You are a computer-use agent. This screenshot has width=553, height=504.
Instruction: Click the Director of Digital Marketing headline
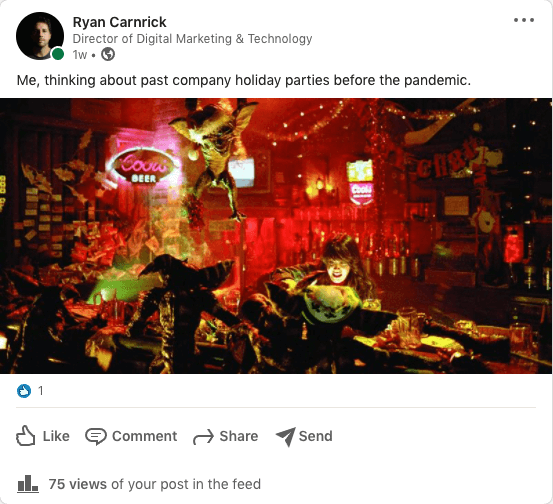coord(192,39)
